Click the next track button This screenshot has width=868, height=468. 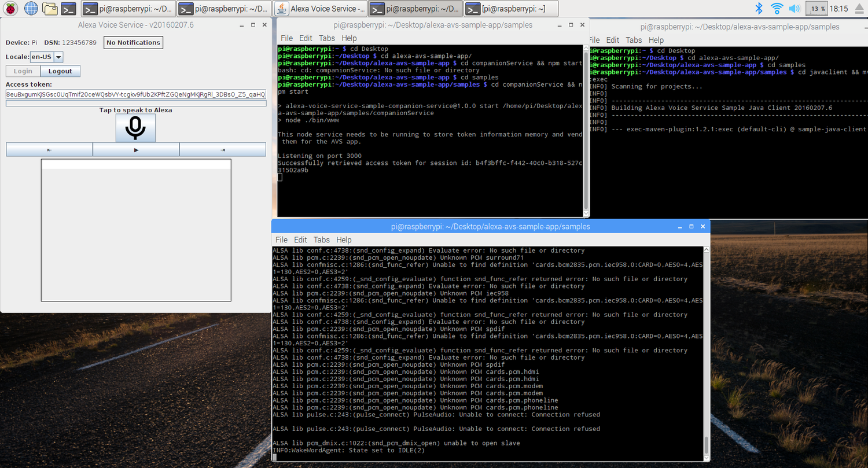pyautogui.click(x=223, y=150)
